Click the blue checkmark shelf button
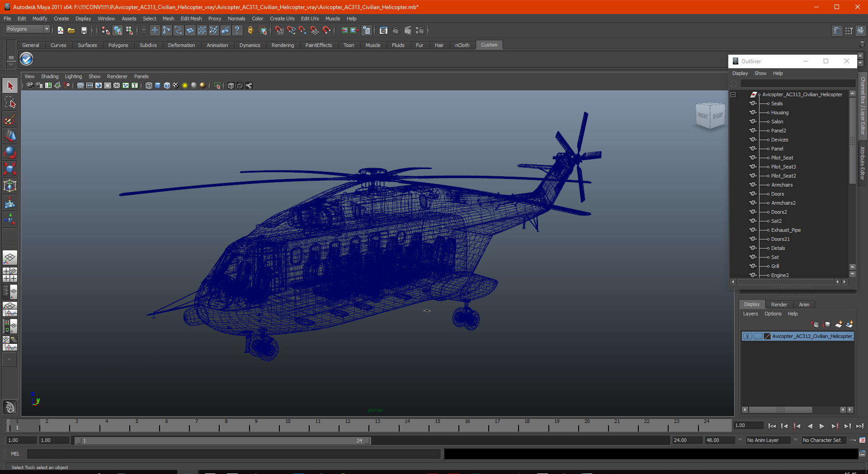The image size is (868, 474). 27,59
